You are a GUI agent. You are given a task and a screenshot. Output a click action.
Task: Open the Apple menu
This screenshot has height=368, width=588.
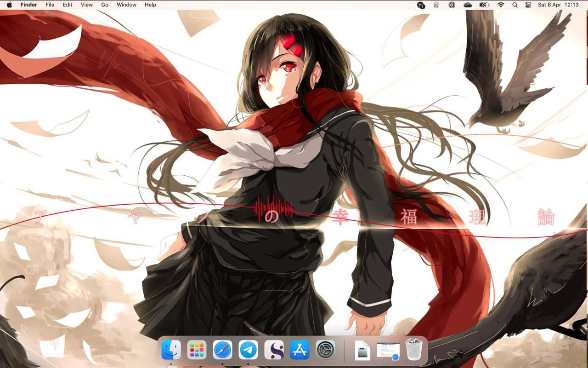click(x=9, y=5)
